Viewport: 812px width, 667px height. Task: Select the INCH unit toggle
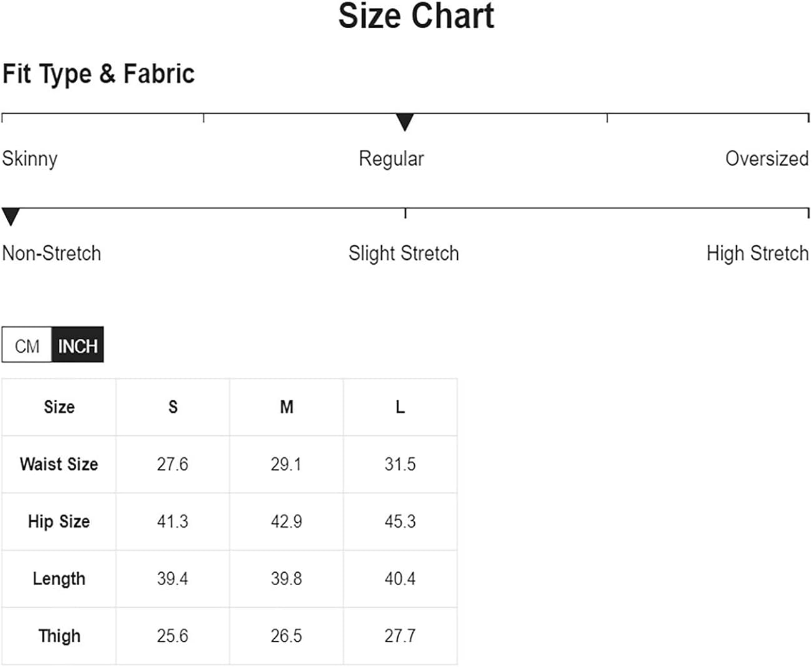(77, 345)
